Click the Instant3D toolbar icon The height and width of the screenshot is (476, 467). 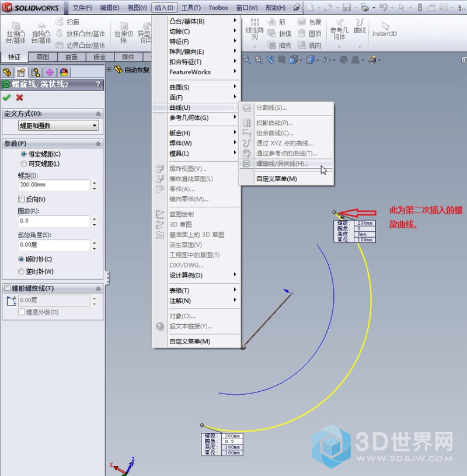point(384,28)
